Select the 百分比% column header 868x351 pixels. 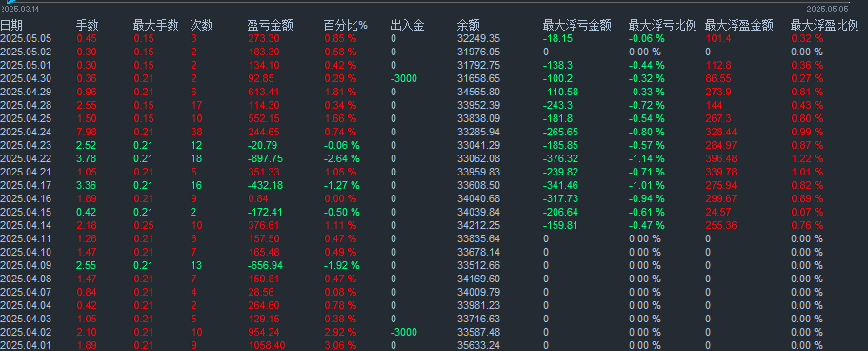pyautogui.click(x=346, y=25)
